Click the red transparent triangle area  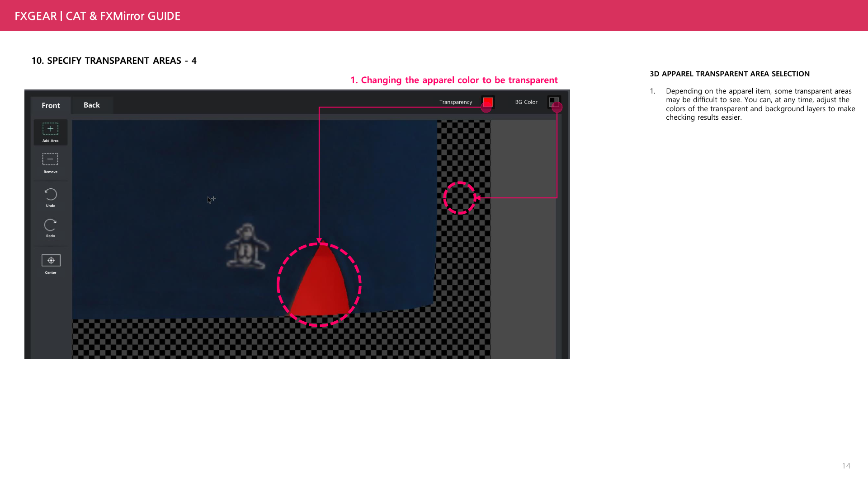click(321, 282)
